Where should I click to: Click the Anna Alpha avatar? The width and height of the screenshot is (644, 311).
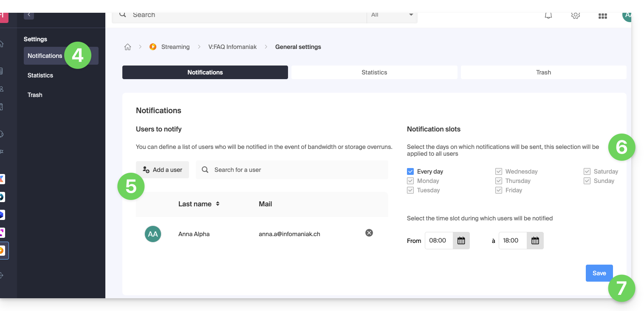tap(153, 234)
